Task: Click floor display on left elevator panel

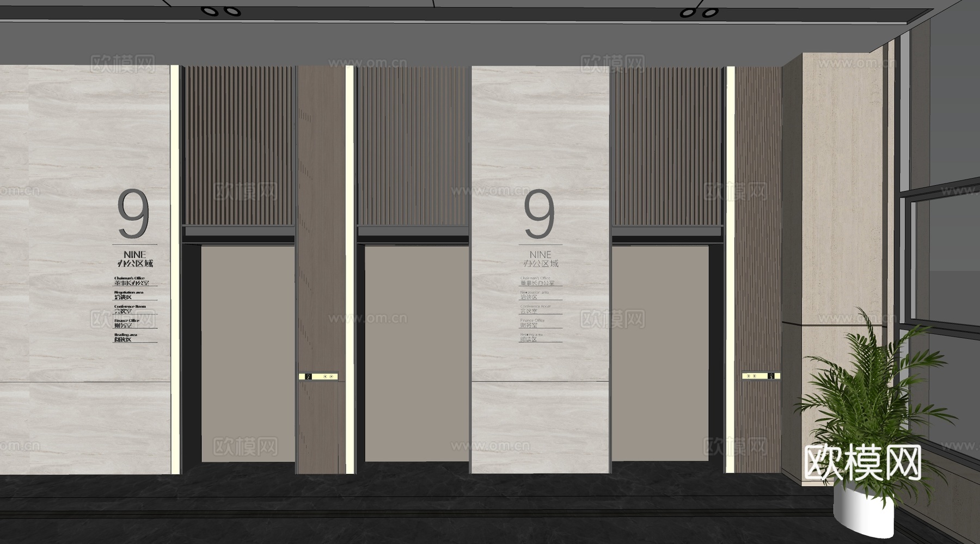Action: point(308,376)
